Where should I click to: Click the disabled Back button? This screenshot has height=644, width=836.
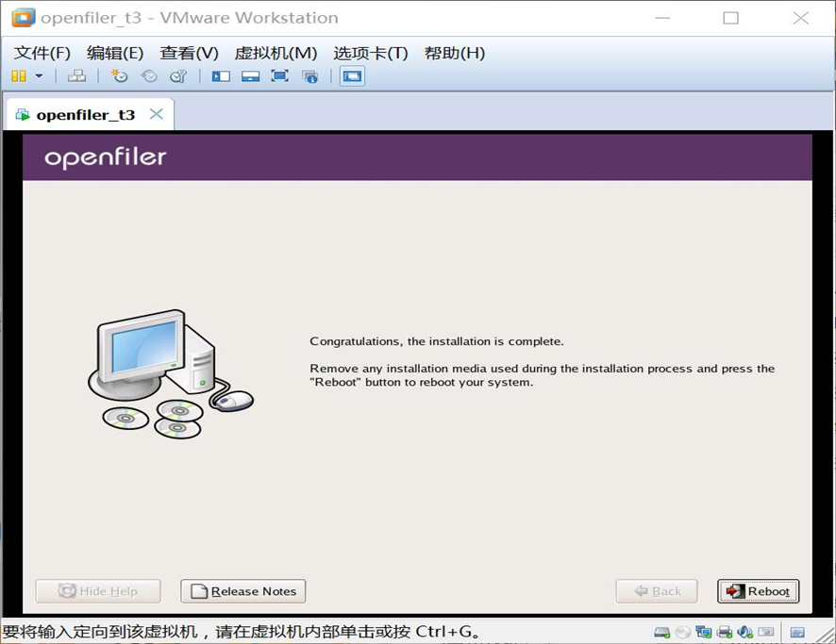pyautogui.click(x=657, y=591)
